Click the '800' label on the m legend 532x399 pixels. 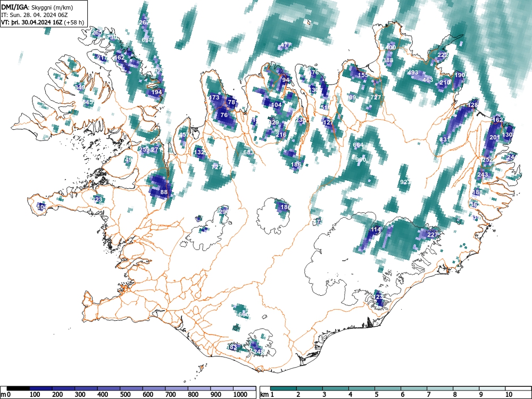click(194, 395)
